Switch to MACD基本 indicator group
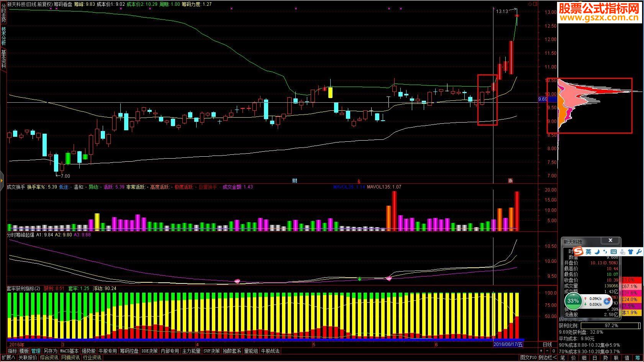 click(x=69, y=351)
